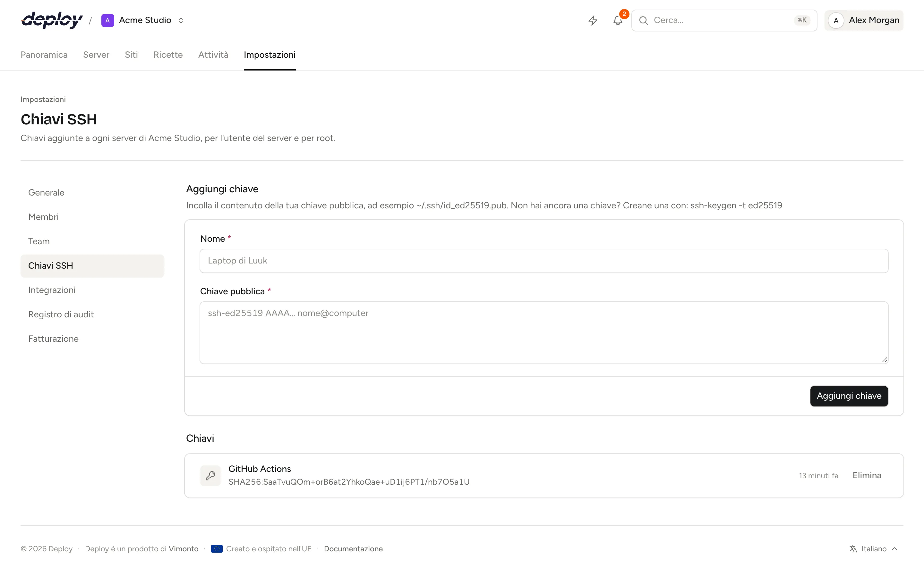Screen dimensions: 924x577
Task: Click Alex Morgan's avatar circle
Action: point(836,20)
